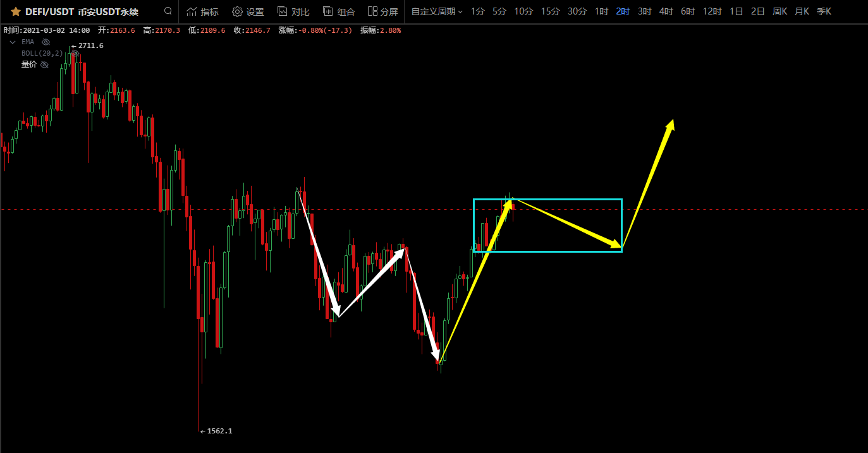
Task: Open the 对比 compare tool
Action: click(x=293, y=11)
